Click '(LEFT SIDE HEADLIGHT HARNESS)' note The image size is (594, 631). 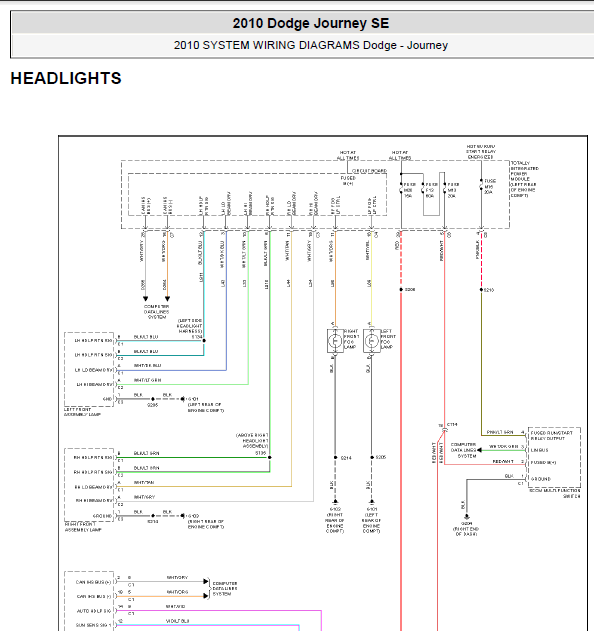pos(190,326)
